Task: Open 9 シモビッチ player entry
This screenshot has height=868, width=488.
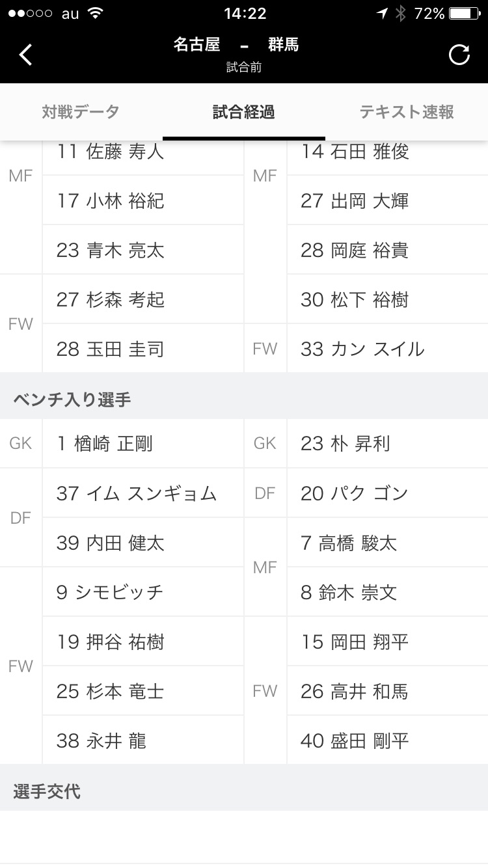Action: click(x=143, y=592)
